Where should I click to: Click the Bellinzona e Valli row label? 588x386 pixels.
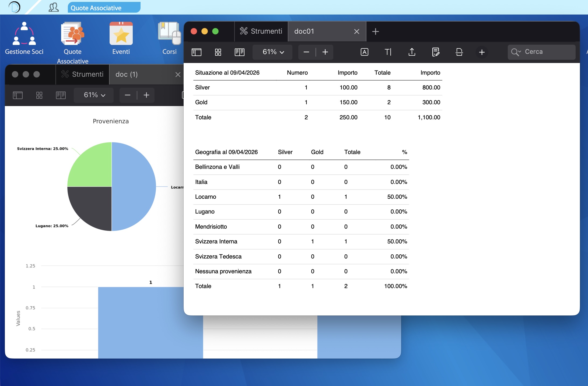tap(217, 167)
